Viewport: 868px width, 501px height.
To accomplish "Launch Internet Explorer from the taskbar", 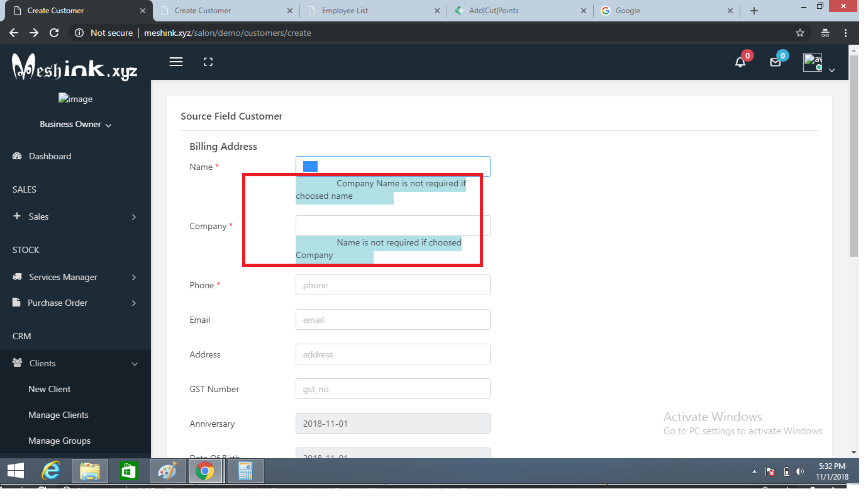I will tap(52, 471).
